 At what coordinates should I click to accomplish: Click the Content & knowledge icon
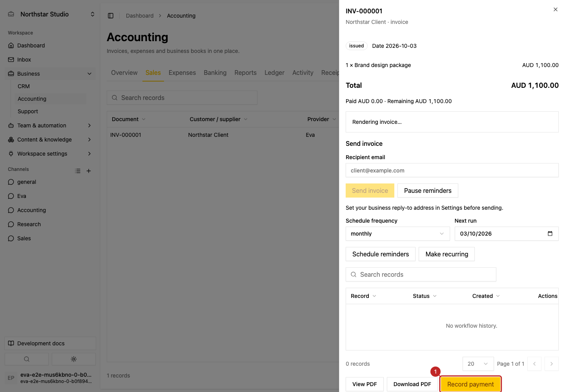(x=11, y=140)
